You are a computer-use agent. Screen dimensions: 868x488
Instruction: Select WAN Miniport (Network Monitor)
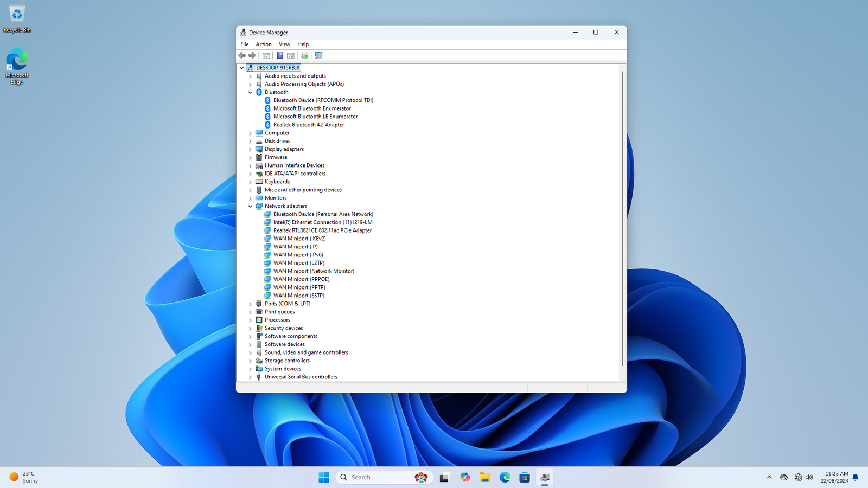click(314, 271)
